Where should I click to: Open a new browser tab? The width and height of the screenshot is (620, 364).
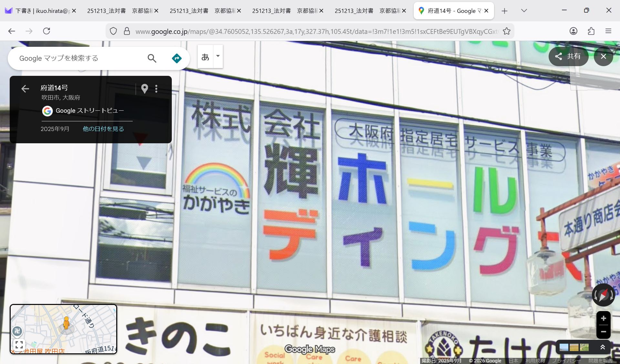(x=504, y=11)
